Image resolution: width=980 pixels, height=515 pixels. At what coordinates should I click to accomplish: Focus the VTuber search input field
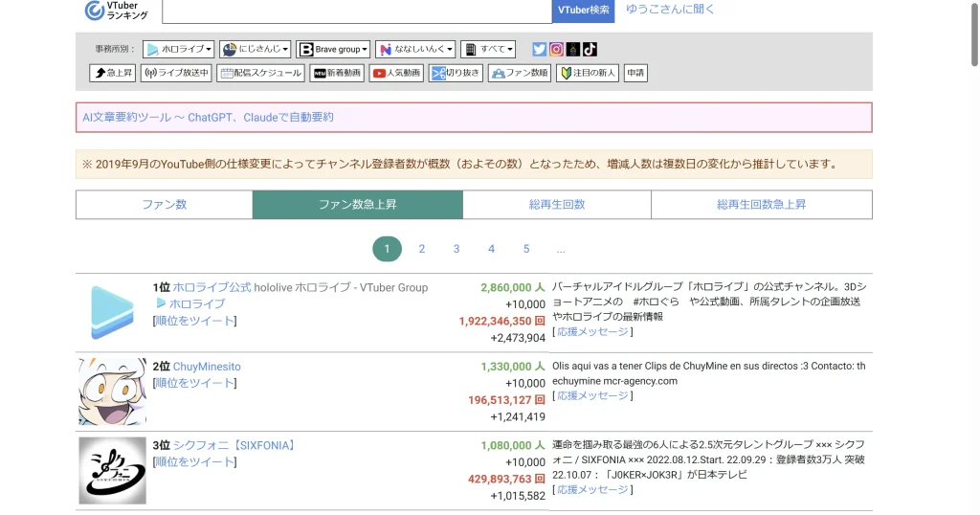[357, 11]
